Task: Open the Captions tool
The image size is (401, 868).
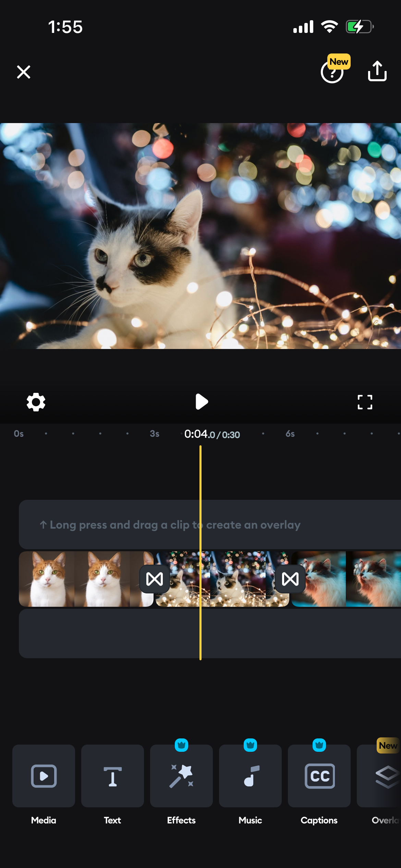Action: pos(319,776)
